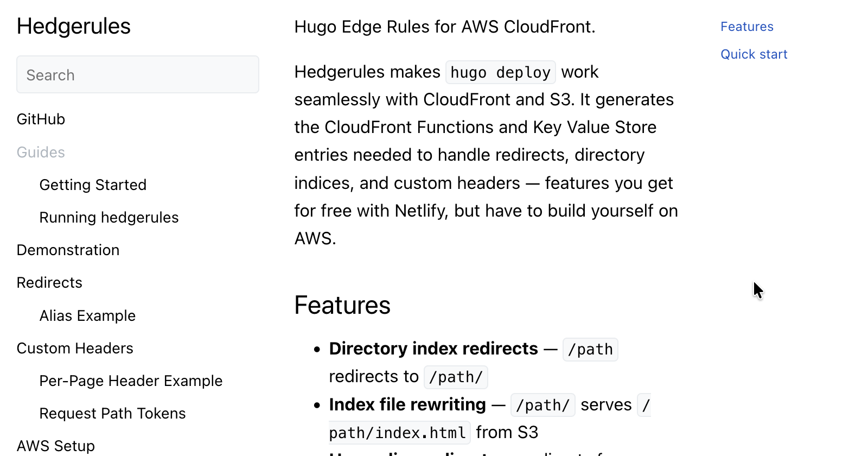Expand the Guides section heading

click(40, 152)
